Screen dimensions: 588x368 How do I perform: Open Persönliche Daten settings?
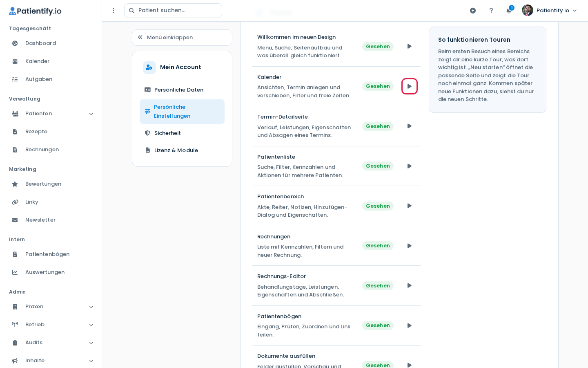point(182,90)
